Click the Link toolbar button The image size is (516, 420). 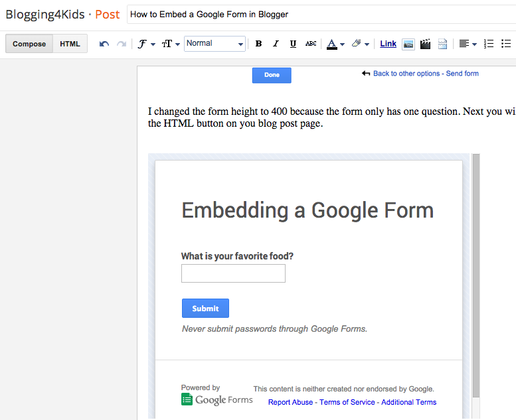[x=388, y=44]
